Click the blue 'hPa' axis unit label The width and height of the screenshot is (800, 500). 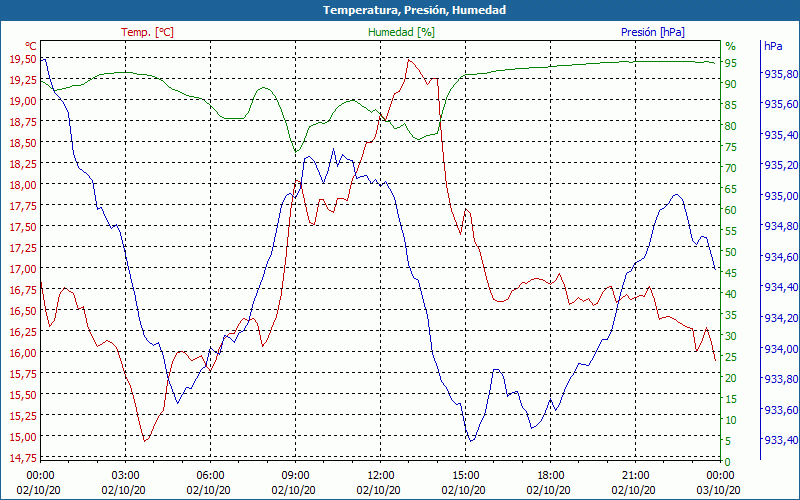click(x=773, y=46)
